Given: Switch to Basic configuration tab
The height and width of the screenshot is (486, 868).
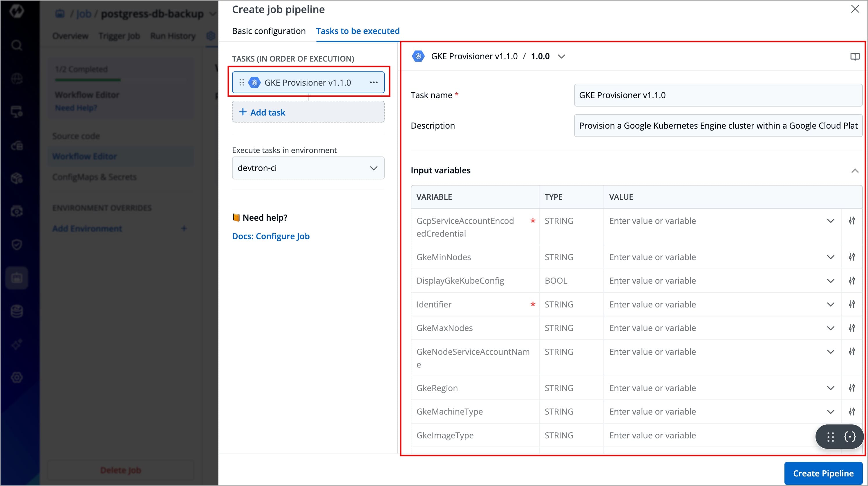Looking at the screenshot, I should [x=269, y=31].
